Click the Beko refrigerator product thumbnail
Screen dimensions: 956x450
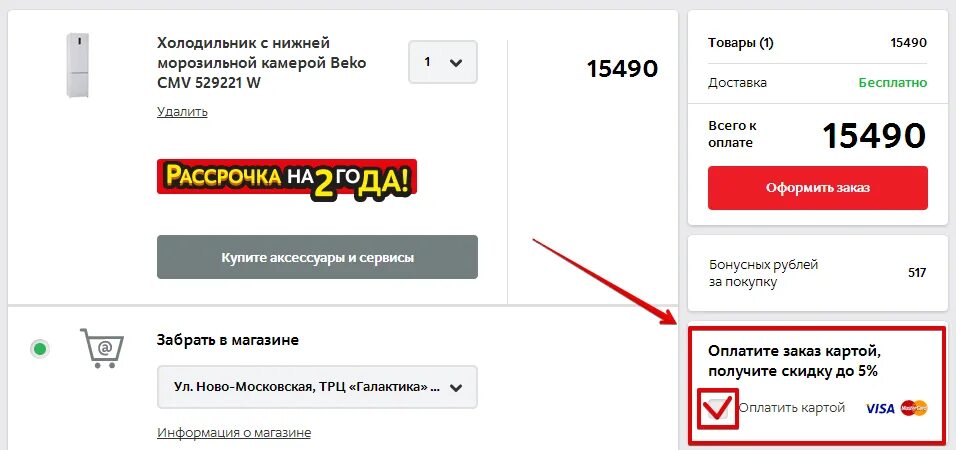[77, 65]
